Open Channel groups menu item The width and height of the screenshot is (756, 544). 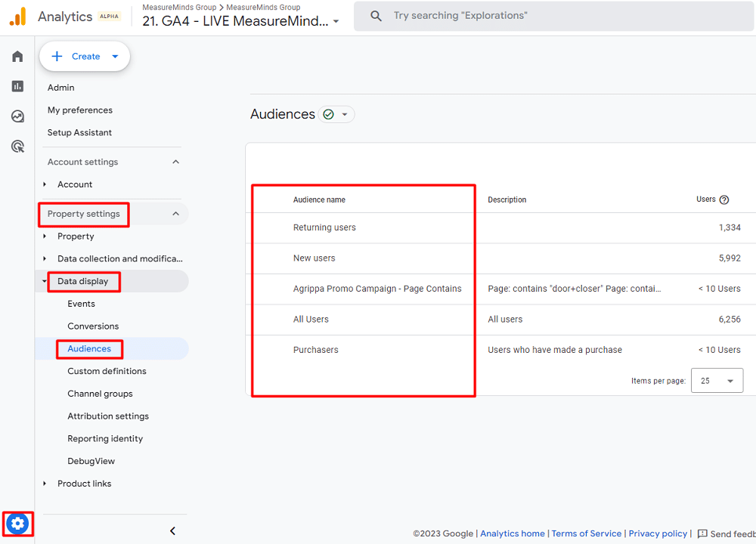(100, 394)
